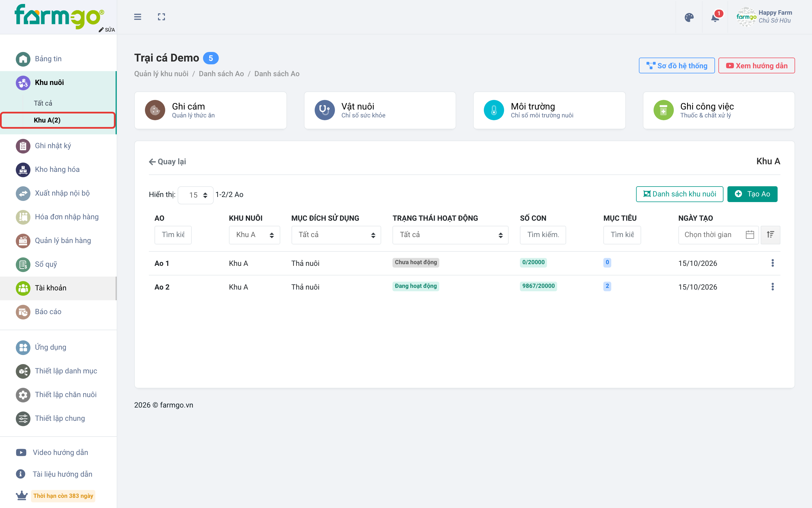Open the Ghi cám card
812x508 pixels.
point(210,110)
